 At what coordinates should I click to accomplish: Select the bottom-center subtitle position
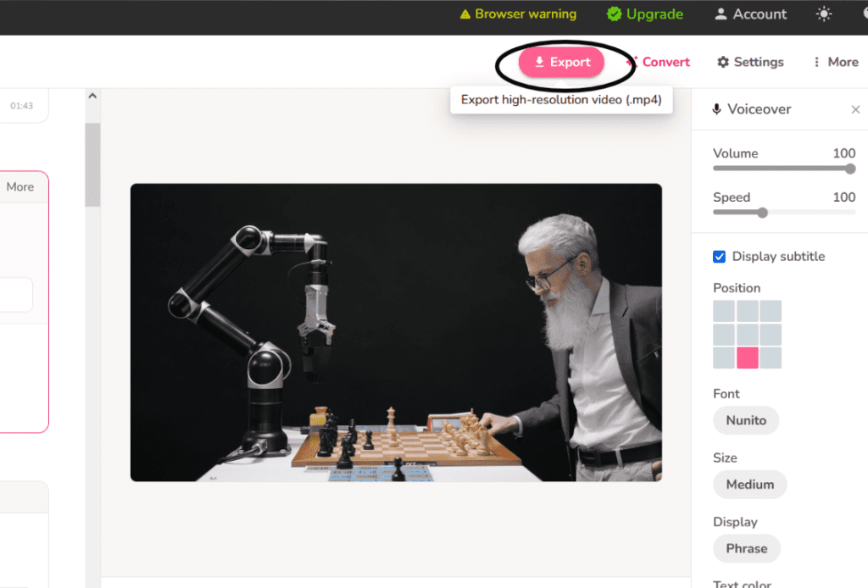(x=747, y=358)
